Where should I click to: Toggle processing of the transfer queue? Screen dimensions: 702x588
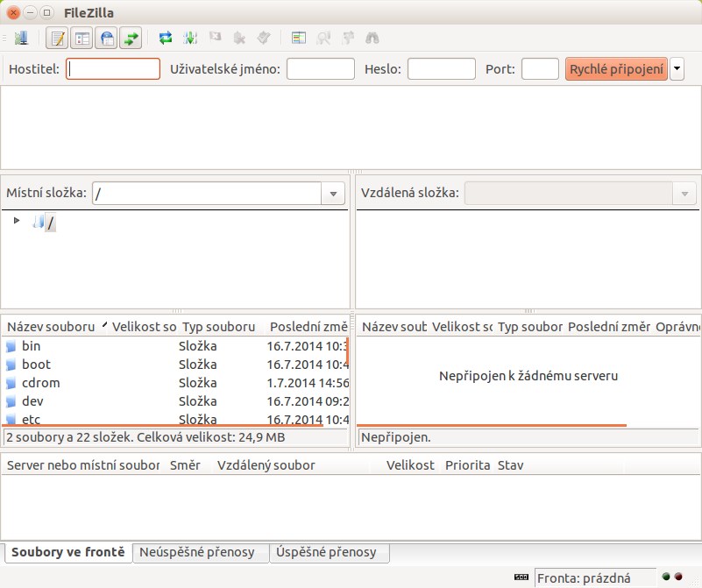click(x=189, y=38)
